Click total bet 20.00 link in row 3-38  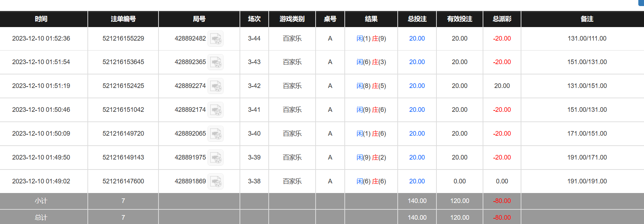(417, 181)
